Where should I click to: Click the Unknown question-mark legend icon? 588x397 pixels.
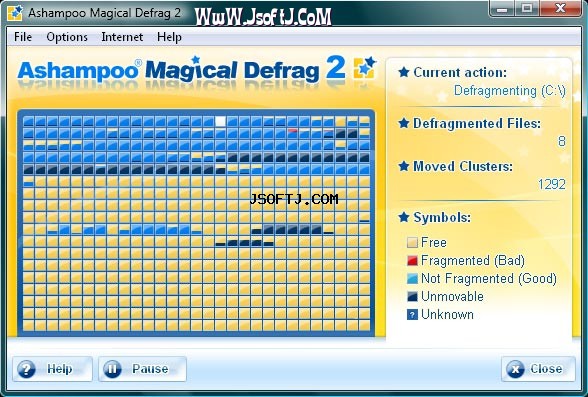[412, 315]
